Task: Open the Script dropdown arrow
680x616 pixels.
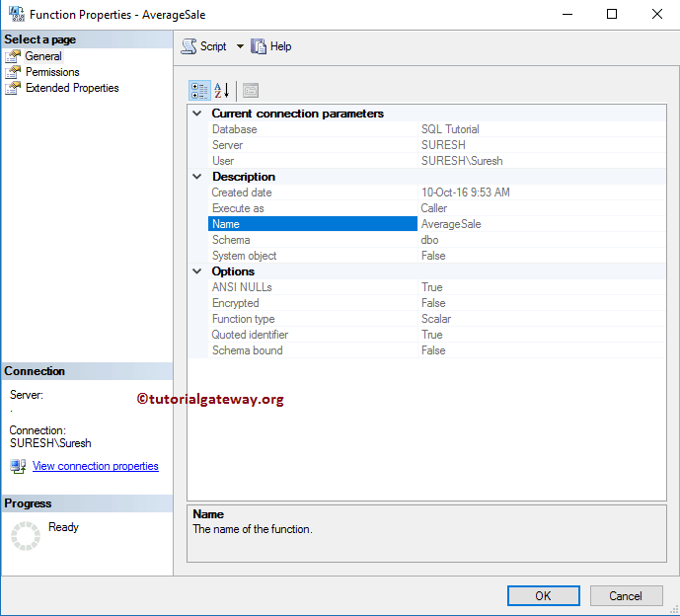Action: [x=240, y=46]
